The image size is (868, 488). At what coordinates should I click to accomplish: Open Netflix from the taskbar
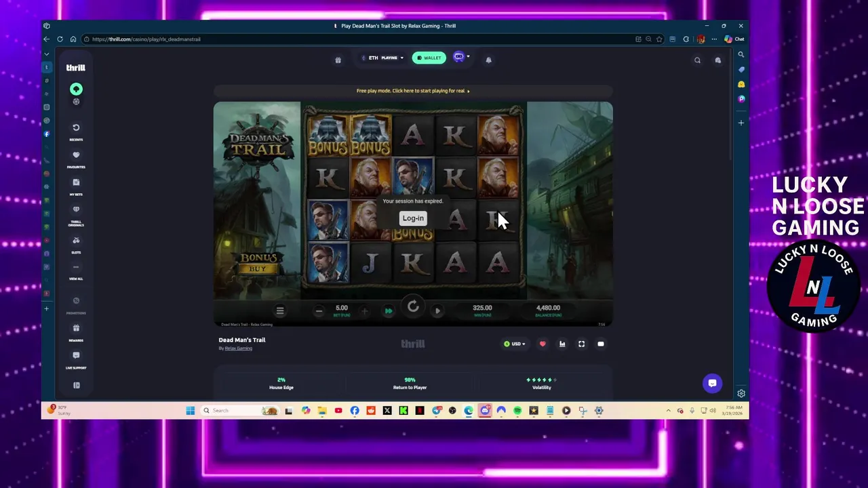420,410
